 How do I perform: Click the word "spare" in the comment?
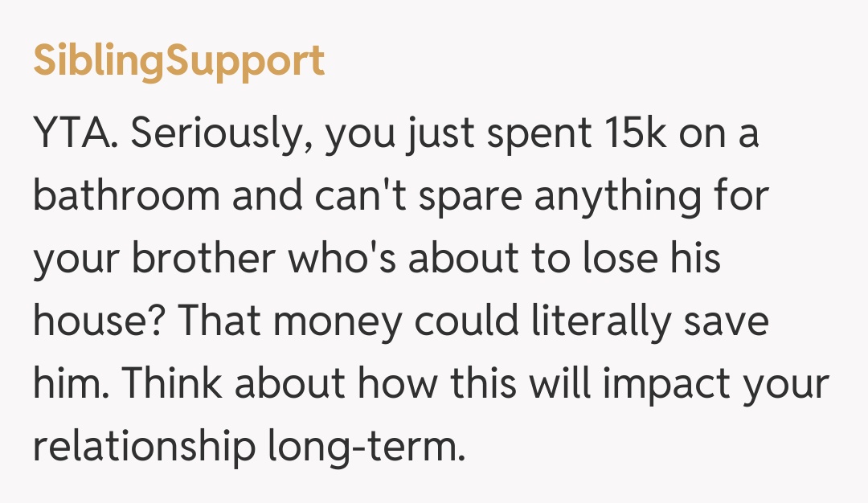(x=476, y=197)
